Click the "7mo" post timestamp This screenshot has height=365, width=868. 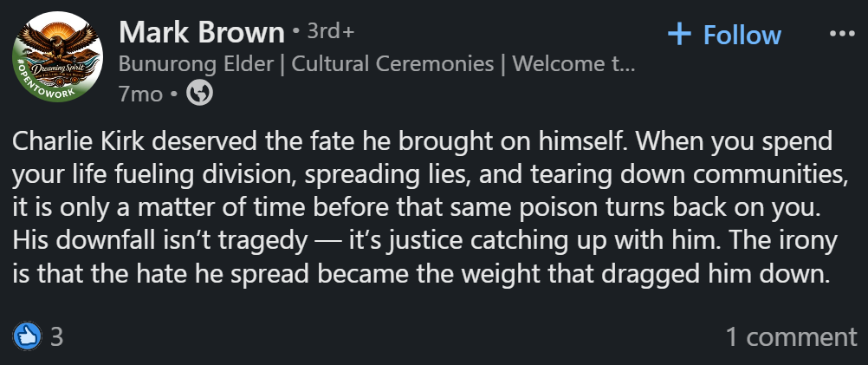point(139,94)
